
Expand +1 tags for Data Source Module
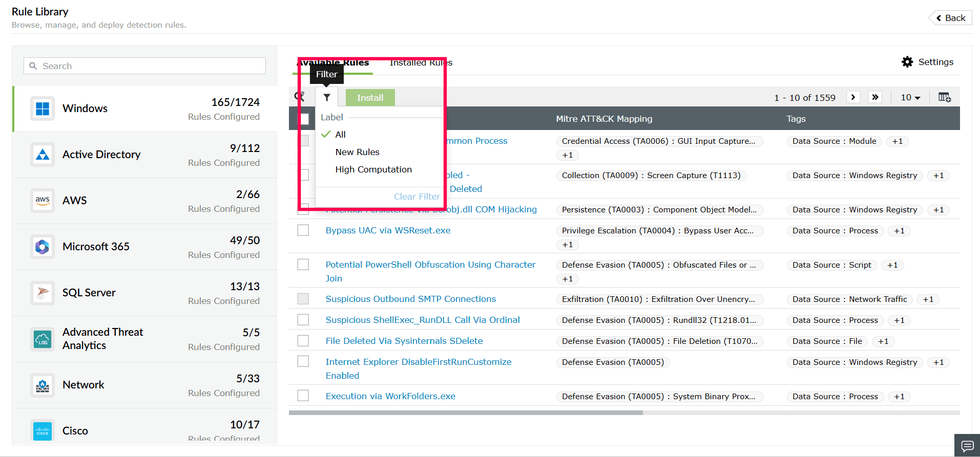pos(898,141)
